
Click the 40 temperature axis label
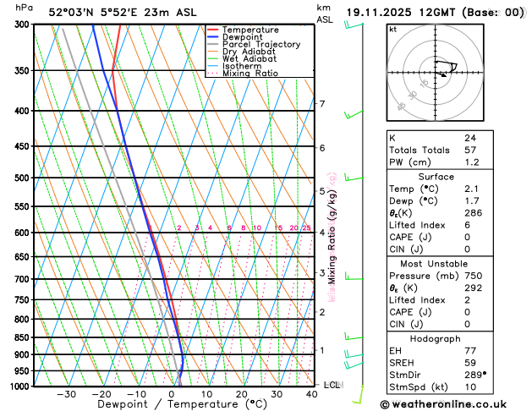[311, 394]
